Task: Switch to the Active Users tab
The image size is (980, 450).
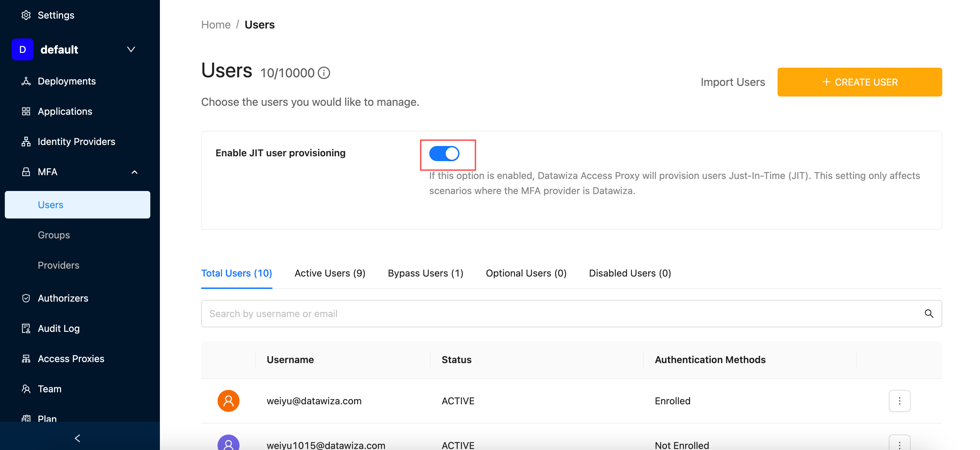Action: (329, 273)
